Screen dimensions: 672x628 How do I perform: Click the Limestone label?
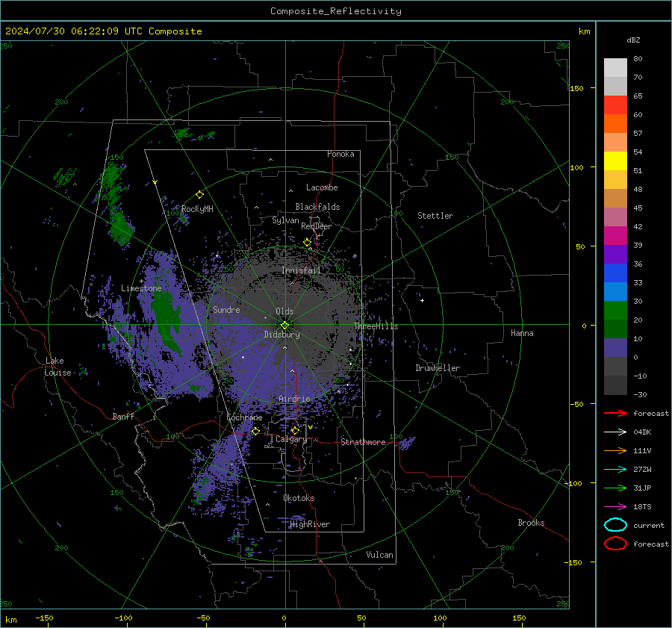point(141,288)
